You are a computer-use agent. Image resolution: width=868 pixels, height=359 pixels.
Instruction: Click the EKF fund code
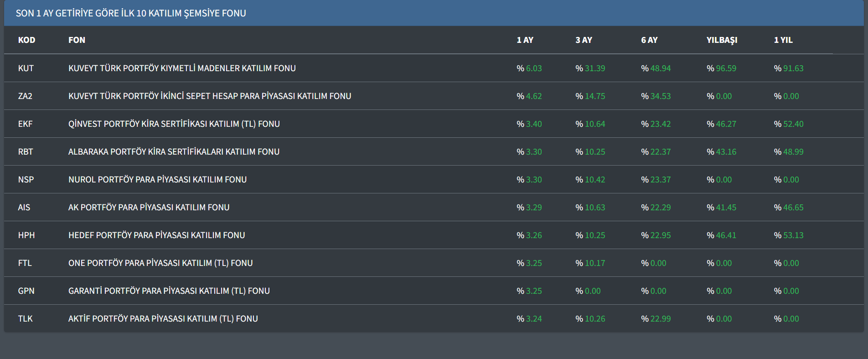tap(25, 124)
